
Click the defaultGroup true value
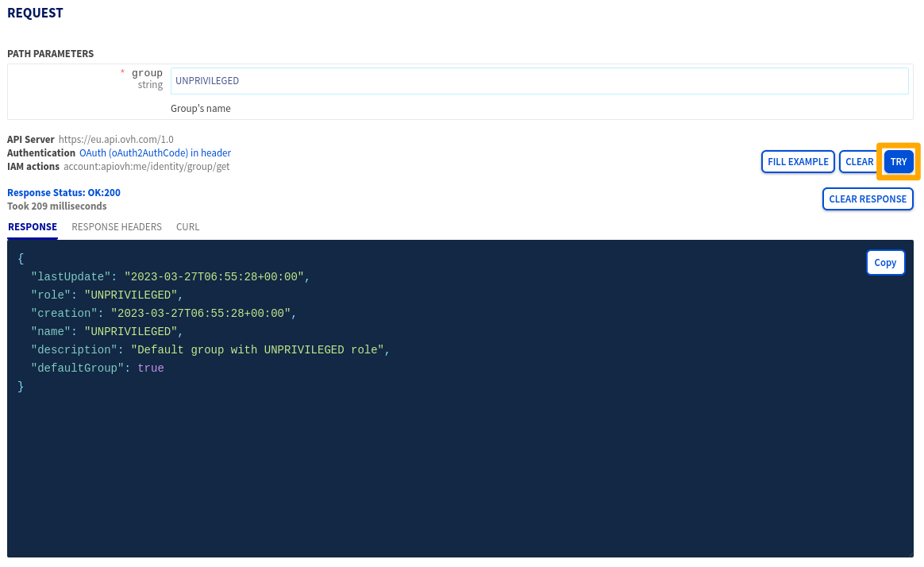click(x=151, y=368)
